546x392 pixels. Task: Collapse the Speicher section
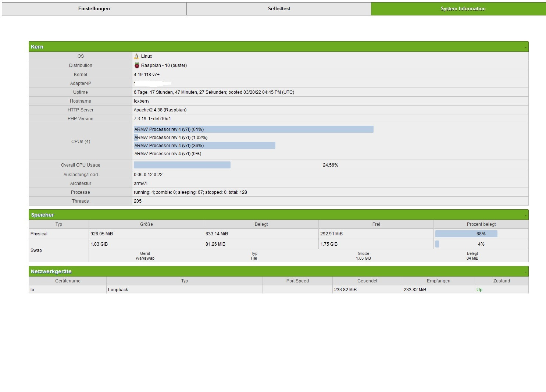525,215
